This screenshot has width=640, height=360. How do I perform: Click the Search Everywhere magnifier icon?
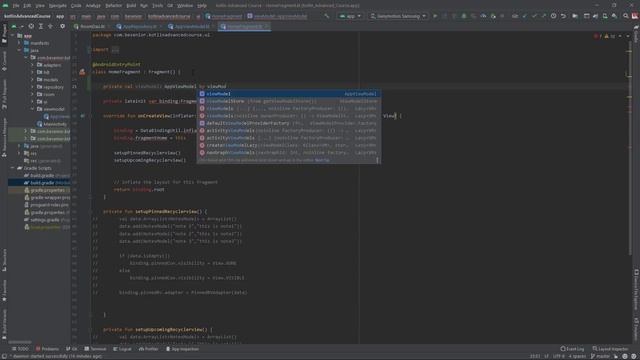pyautogui.click(x=626, y=16)
